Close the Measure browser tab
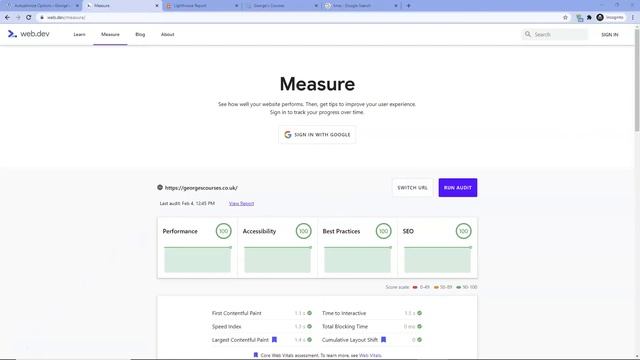The image size is (640, 360). (157, 6)
